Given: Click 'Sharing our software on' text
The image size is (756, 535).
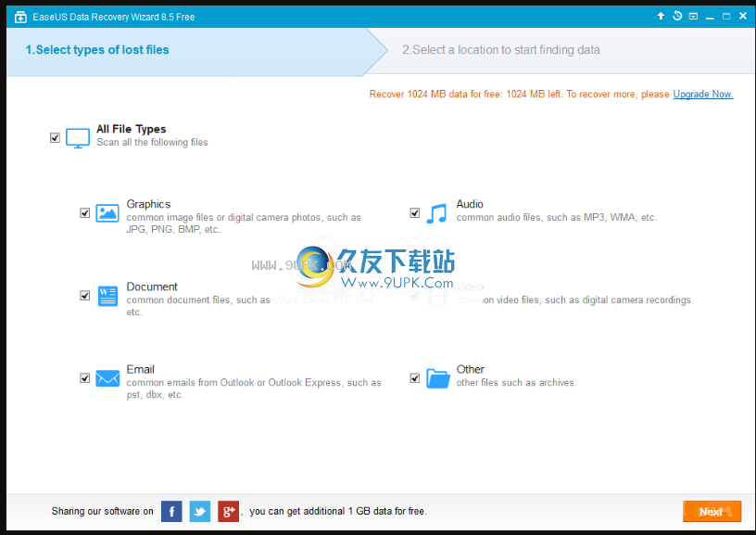Looking at the screenshot, I should (102, 512).
